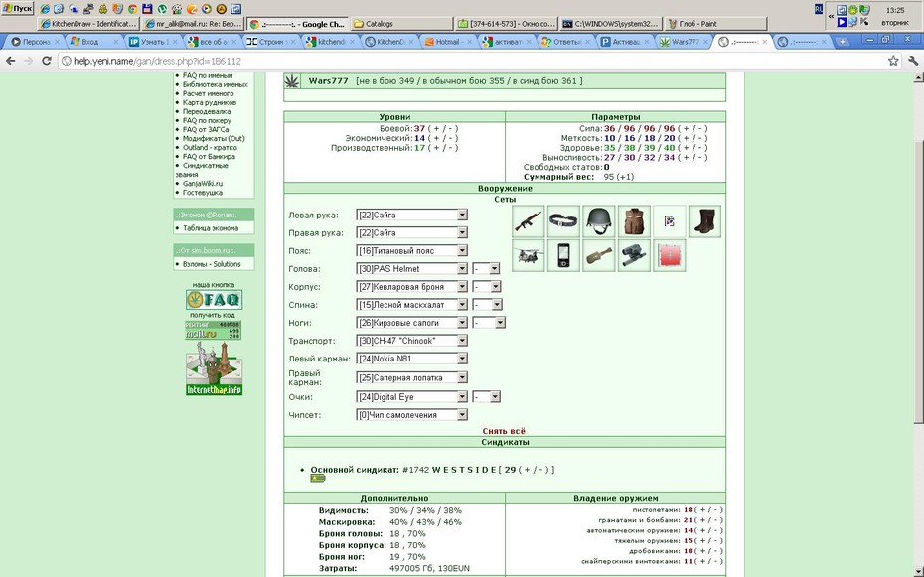Screen dimensions: 924x577
Task: Open the Таблица эконома sidebar link
Action: [211, 228]
